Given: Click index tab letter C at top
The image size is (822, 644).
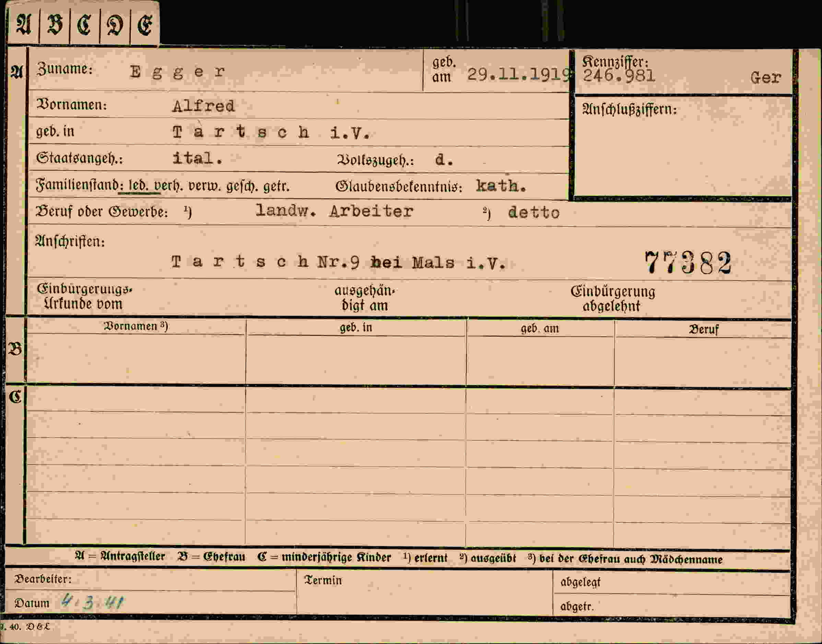Looking at the screenshot, I should (84, 26).
